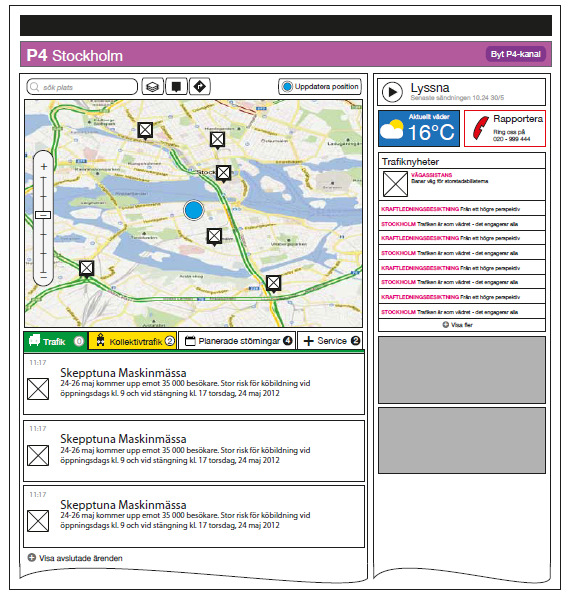Open the comment bubble icon button
570x599 pixels.
[176, 87]
